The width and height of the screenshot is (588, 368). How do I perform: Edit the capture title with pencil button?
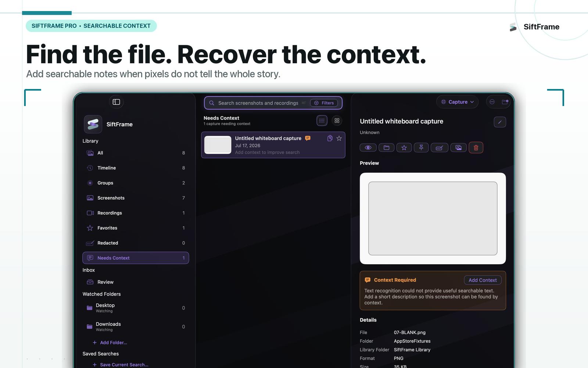coord(500,122)
